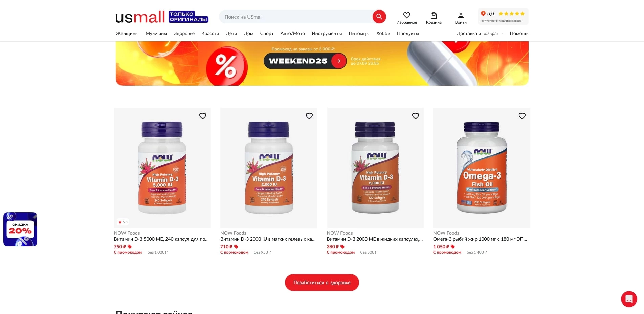This screenshot has height=314, width=644.
Task: Open the Избранное heart icon in header
Action: [x=407, y=15]
